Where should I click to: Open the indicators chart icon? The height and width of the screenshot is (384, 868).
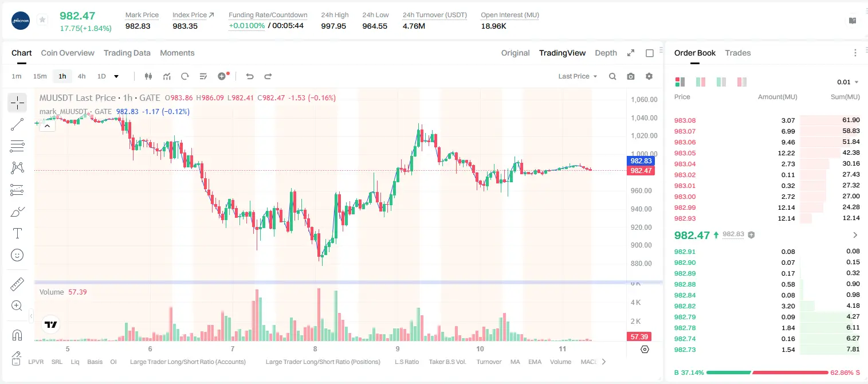(167, 76)
